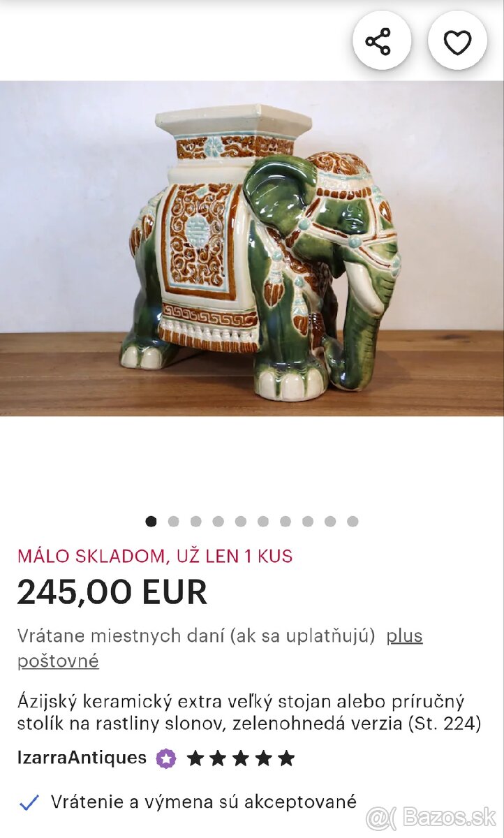Click the purple star seller badge
This screenshot has width=504, height=838.
point(166,758)
